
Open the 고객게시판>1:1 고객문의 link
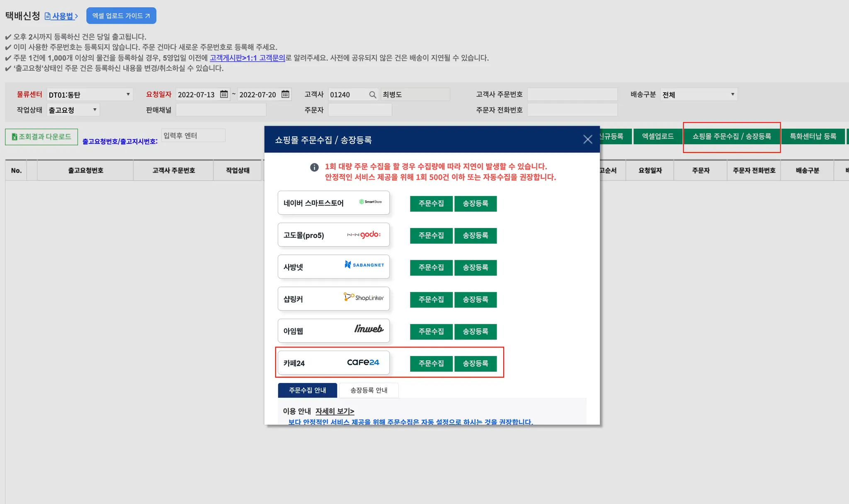pos(247,58)
